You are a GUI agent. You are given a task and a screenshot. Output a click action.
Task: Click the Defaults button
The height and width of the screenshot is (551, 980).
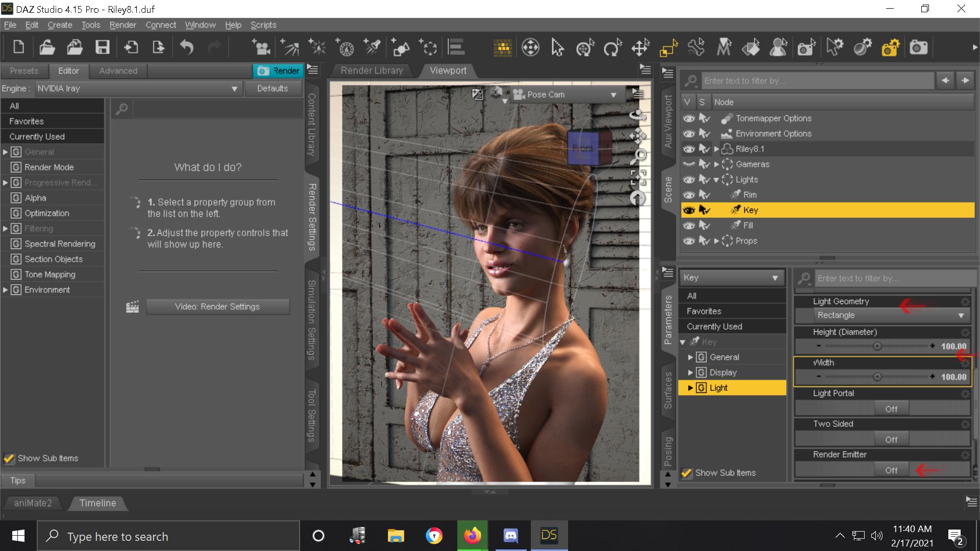coord(273,89)
